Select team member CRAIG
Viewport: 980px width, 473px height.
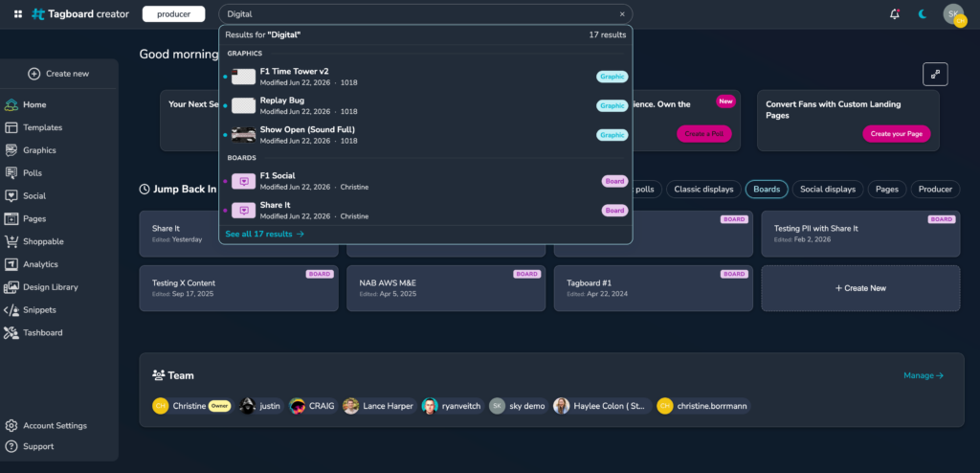click(313, 406)
